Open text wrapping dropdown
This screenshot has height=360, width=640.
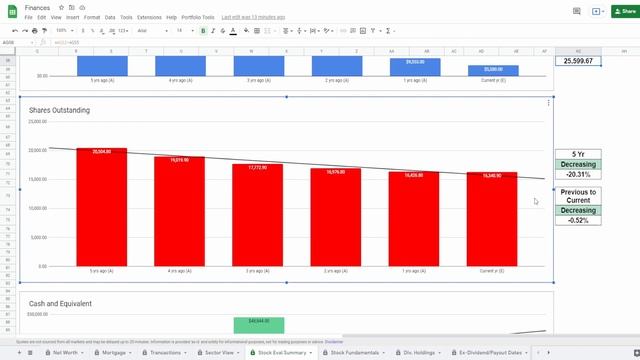pyautogui.click(x=315, y=31)
